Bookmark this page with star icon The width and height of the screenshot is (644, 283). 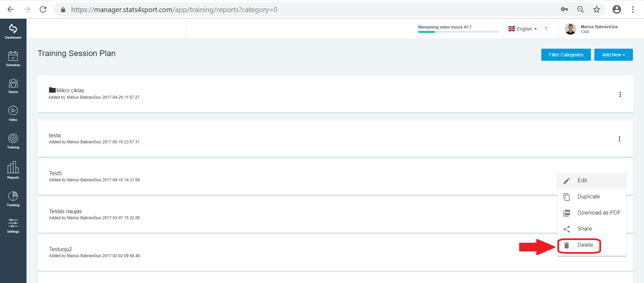(x=596, y=9)
